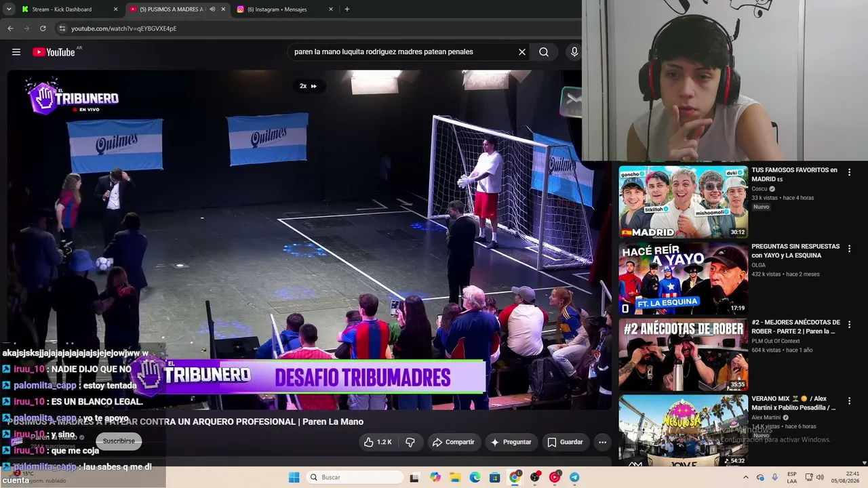The height and width of the screenshot is (488, 868).
Task: Close the Instagram Mensajes tab
Action: [331, 9]
